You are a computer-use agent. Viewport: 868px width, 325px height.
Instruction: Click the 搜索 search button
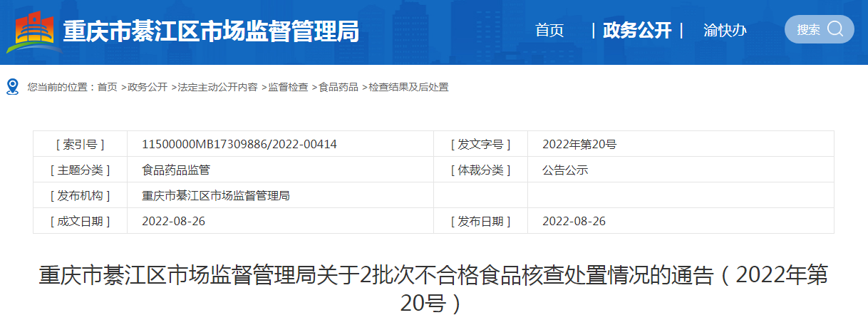pyautogui.click(x=820, y=29)
